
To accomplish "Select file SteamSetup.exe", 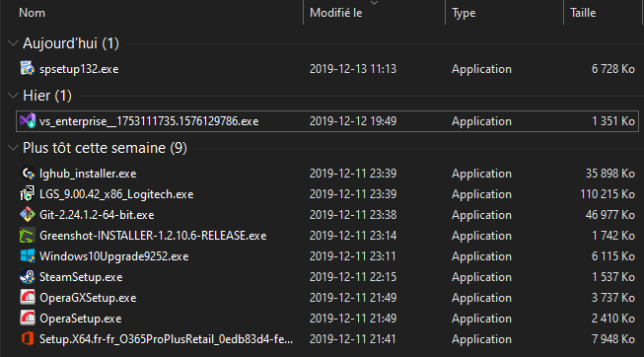I will coord(81,277).
